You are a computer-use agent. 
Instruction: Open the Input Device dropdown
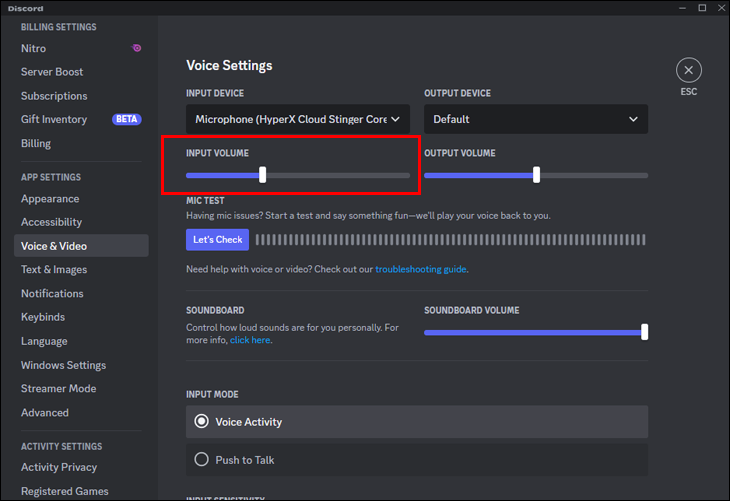297,119
